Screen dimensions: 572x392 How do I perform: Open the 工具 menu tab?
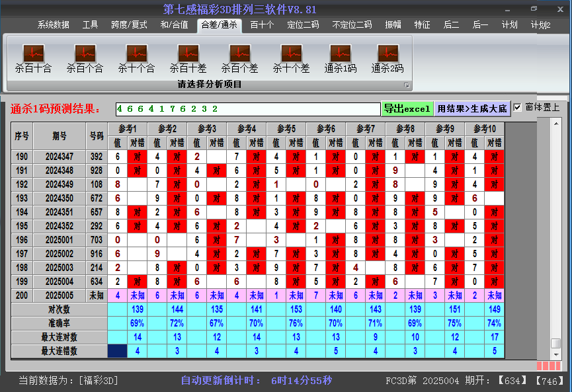pos(90,25)
